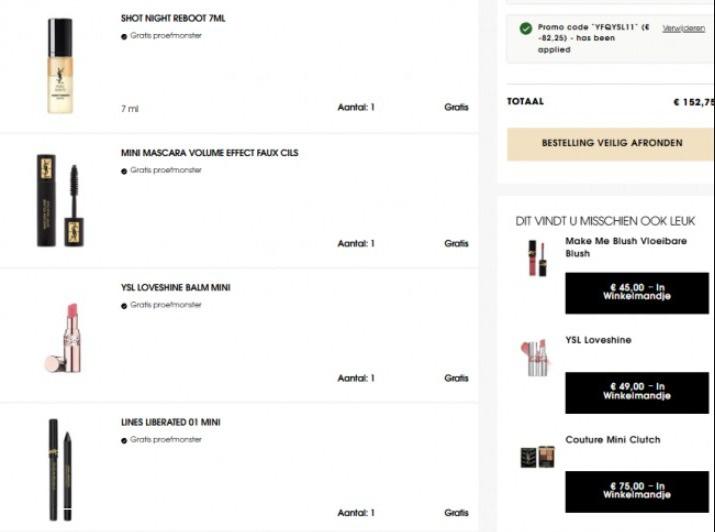
Task: Add Couture Mini Clutch for € 75,00
Action: tap(636, 492)
